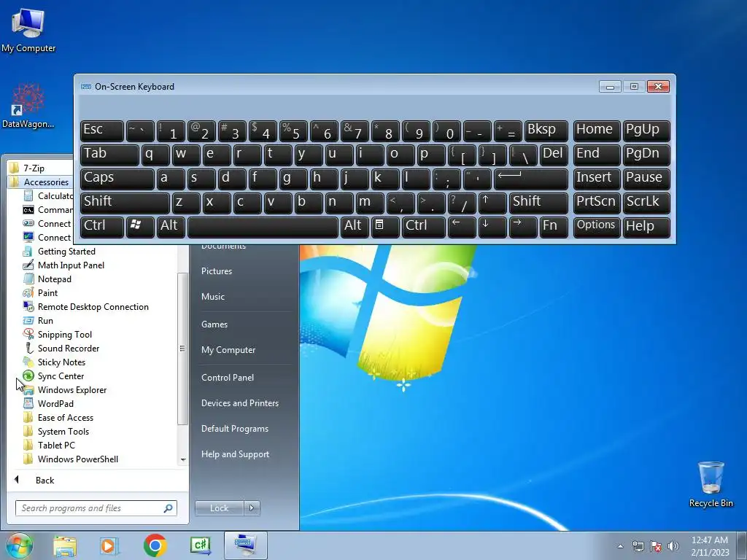747x560 pixels.
Task: Click the Search programs and files box
Action: 96,508
